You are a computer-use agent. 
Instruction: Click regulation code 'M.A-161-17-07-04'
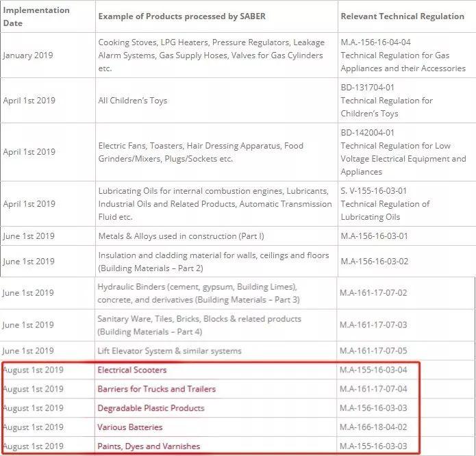[x=373, y=389]
